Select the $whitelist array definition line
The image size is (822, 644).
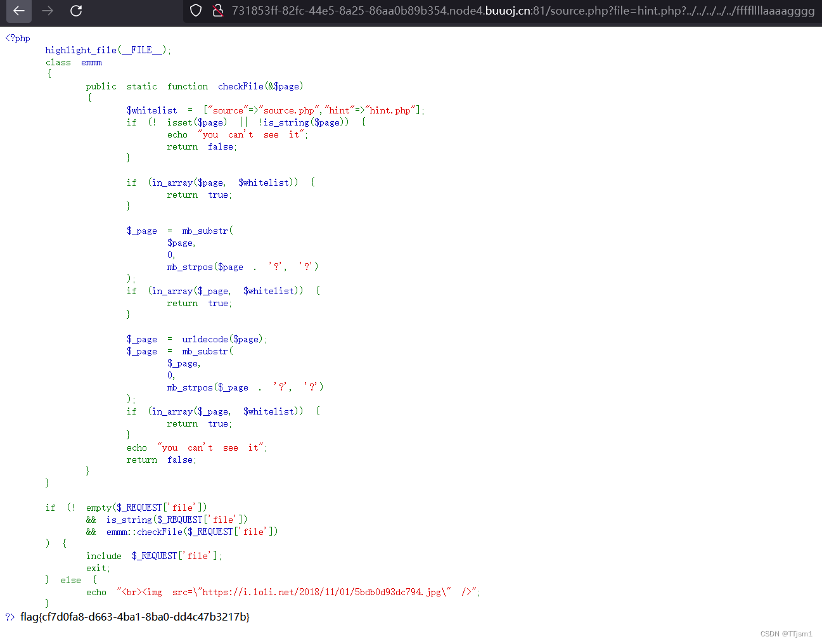(x=276, y=110)
